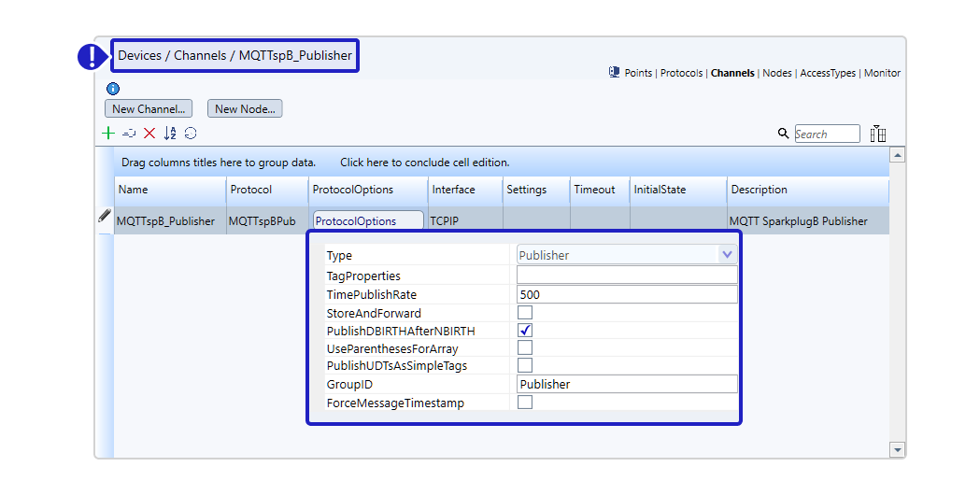The image size is (980, 495).
Task: Click the green plus add row icon
Action: (x=109, y=134)
